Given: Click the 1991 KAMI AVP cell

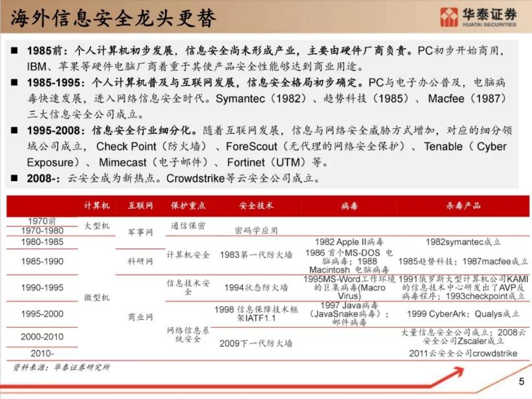Looking at the screenshot, I should [x=463, y=288].
